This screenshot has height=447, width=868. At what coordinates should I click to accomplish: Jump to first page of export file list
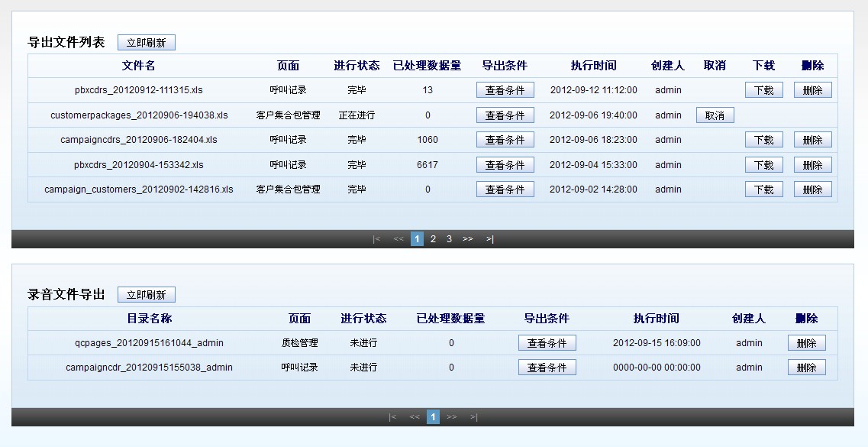[x=376, y=239]
